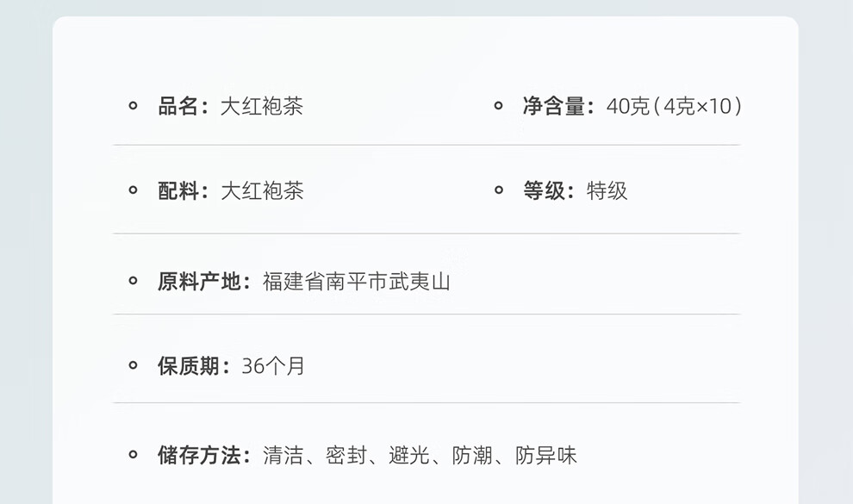The height and width of the screenshot is (504, 853).
Task: Click the 特级 grade value
Action: click(x=607, y=190)
